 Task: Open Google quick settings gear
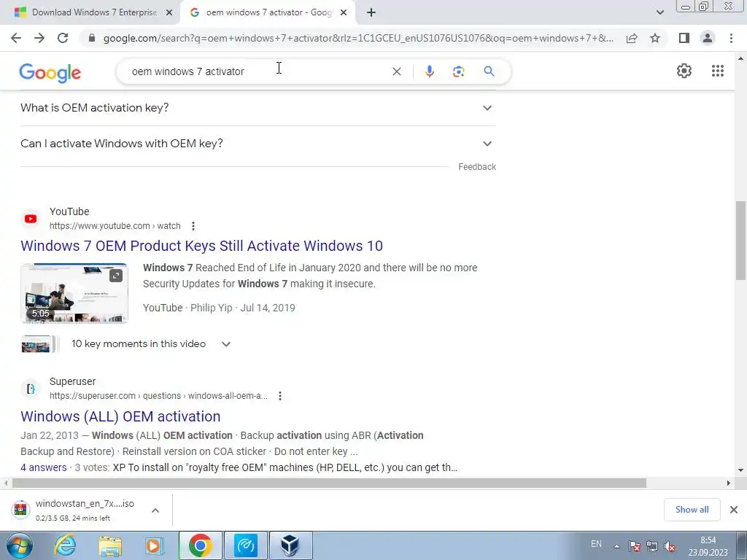684,71
